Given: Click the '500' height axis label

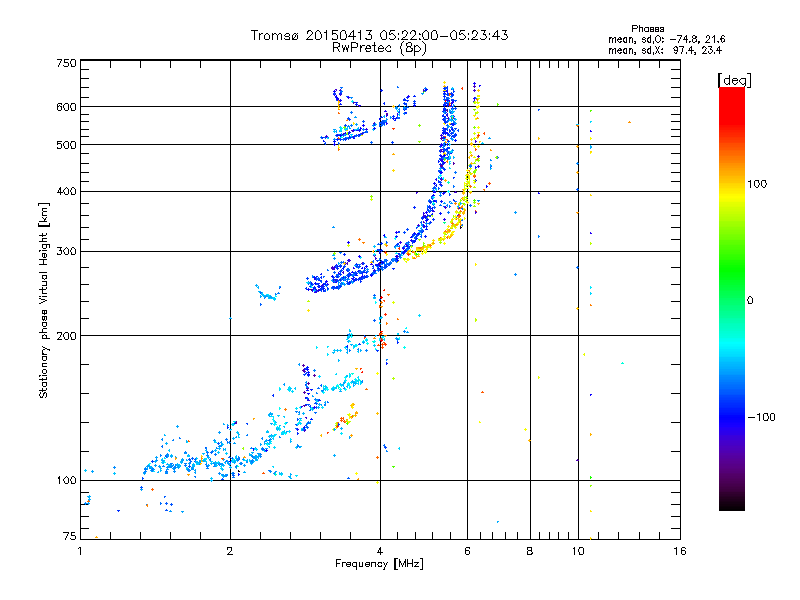Looking at the screenshot, I should pos(66,145).
